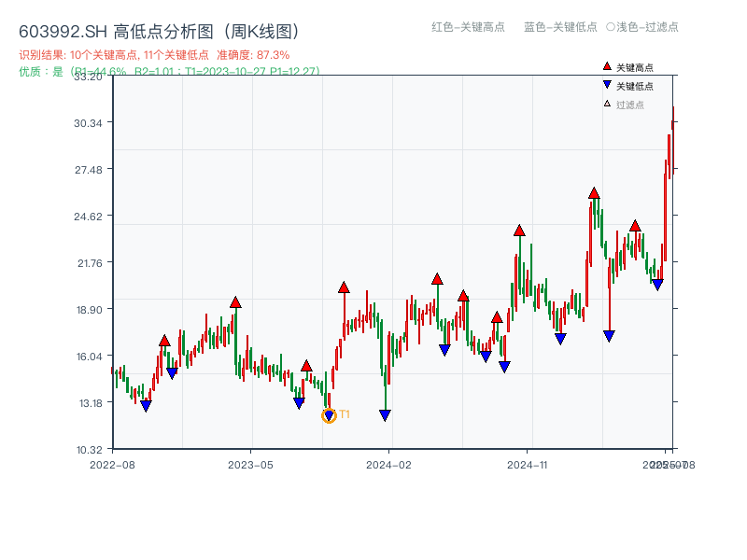Screen dimensions: 747x560
Task: Click the header legend 红色-关键高点
Action: tap(468, 27)
